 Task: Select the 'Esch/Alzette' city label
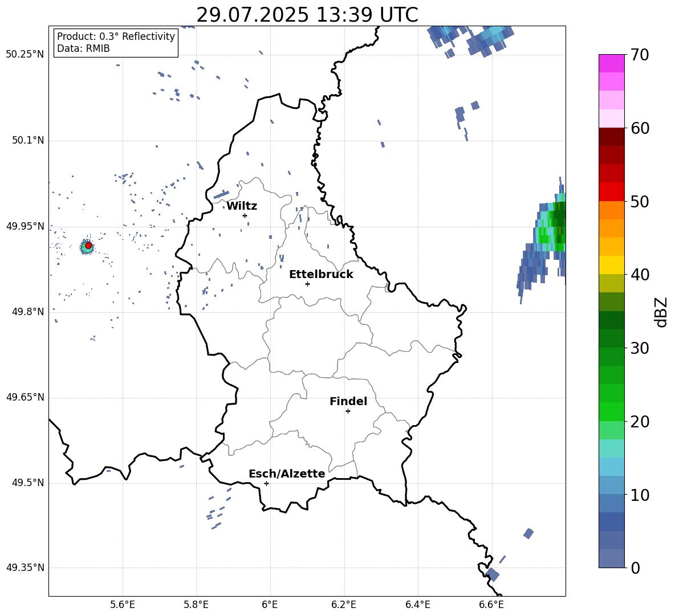[x=287, y=474]
